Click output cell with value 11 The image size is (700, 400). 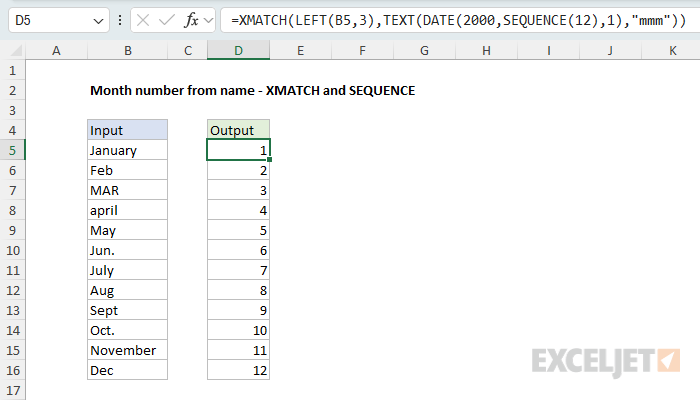(x=238, y=350)
